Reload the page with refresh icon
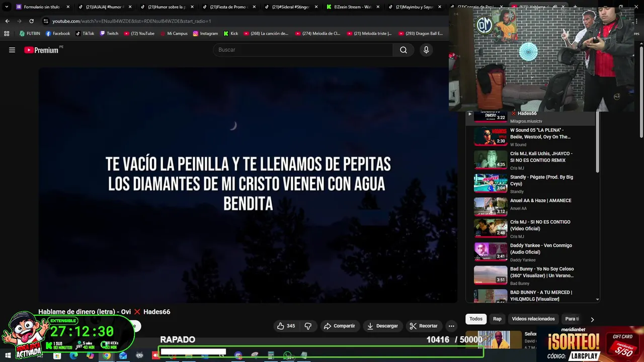The image size is (644, 362). click(31, 21)
